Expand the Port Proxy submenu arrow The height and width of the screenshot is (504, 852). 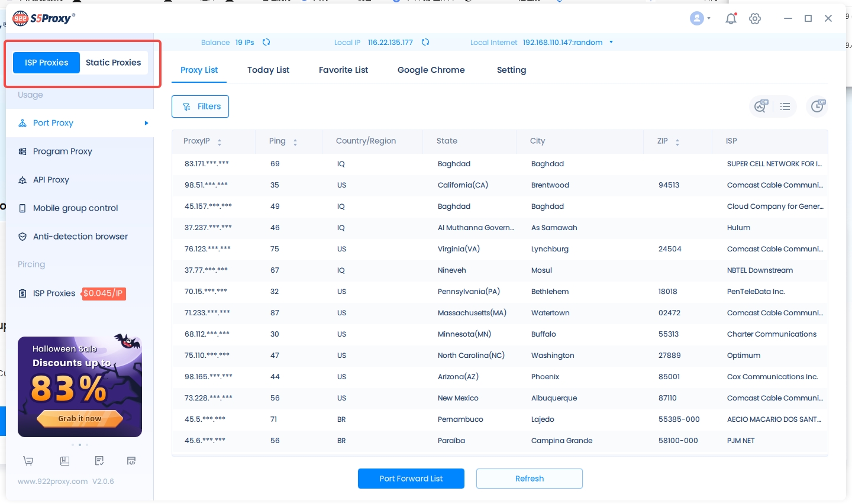(x=146, y=123)
